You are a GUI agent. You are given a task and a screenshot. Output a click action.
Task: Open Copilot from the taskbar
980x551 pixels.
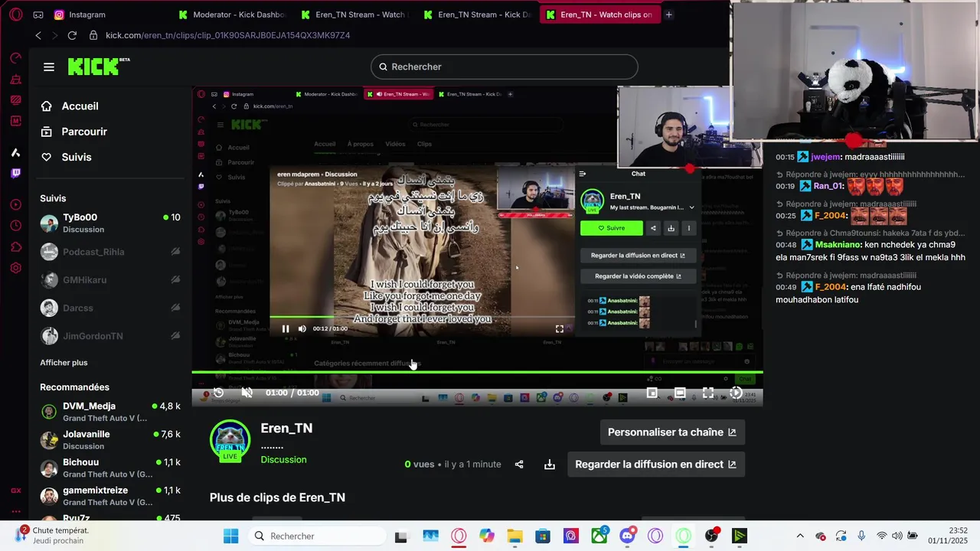487,536
